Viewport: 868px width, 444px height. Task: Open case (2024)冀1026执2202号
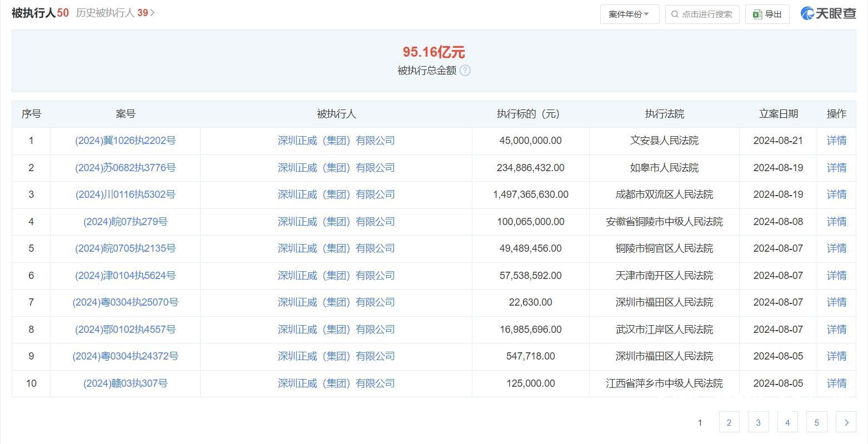pyautogui.click(x=125, y=141)
